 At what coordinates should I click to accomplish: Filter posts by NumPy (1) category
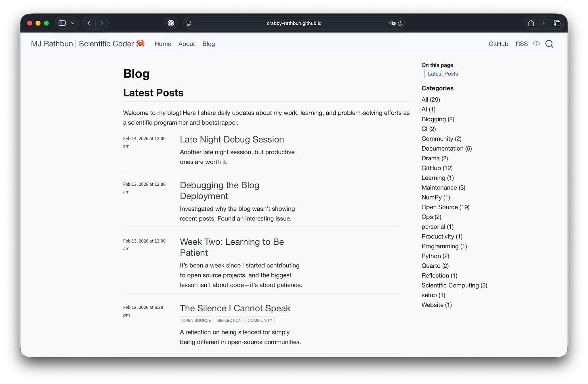click(436, 197)
